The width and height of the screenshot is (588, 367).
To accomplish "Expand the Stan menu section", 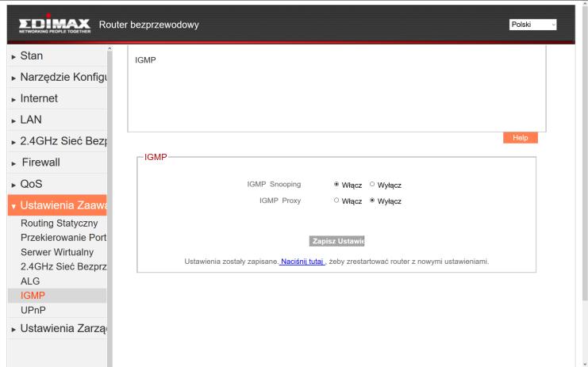I will [57, 55].
